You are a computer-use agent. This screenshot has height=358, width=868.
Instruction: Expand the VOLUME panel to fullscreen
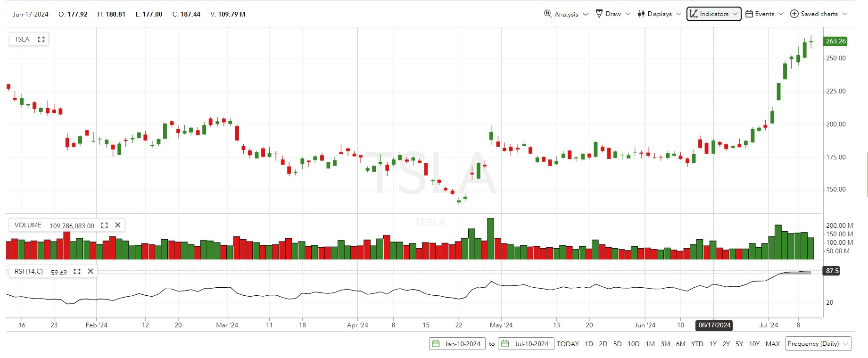104,225
